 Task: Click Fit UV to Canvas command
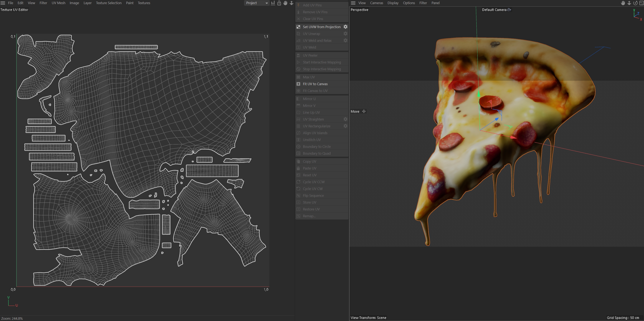[315, 84]
